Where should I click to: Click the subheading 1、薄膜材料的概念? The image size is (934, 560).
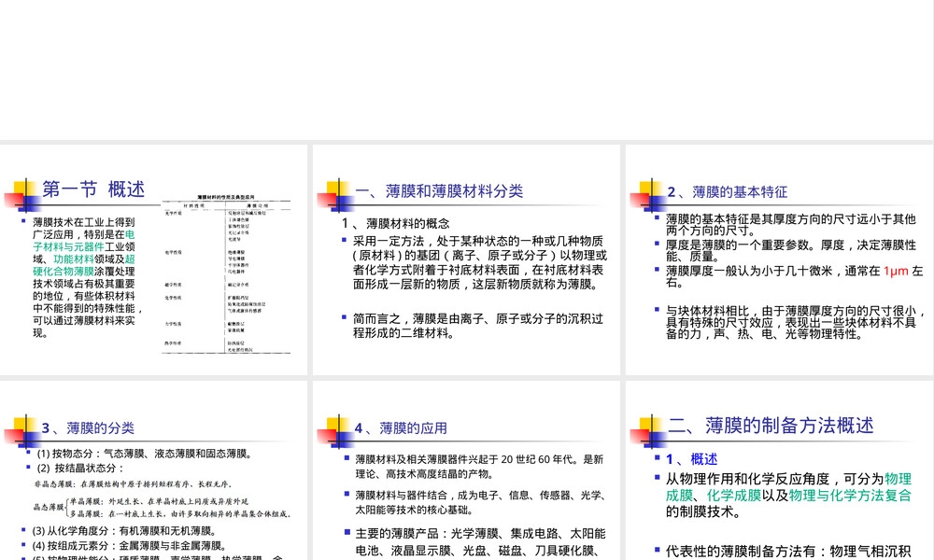point(395,224)
